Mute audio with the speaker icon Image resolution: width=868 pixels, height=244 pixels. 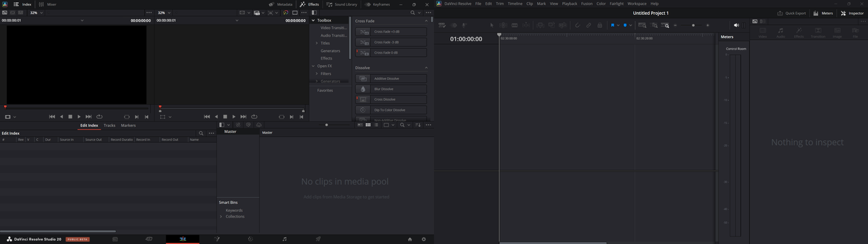coord(736,25)
